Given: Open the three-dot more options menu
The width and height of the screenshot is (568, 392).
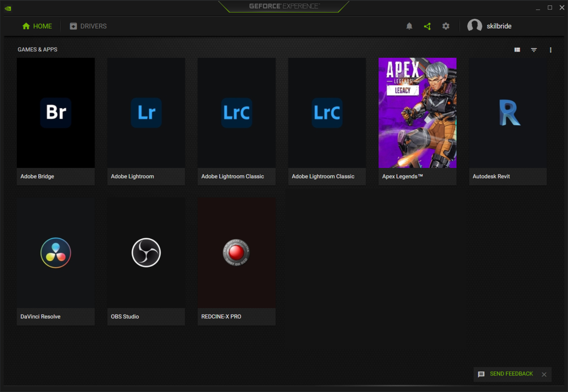Looking at the screenshot, I should pyautogui.click(x=551, y=50).
